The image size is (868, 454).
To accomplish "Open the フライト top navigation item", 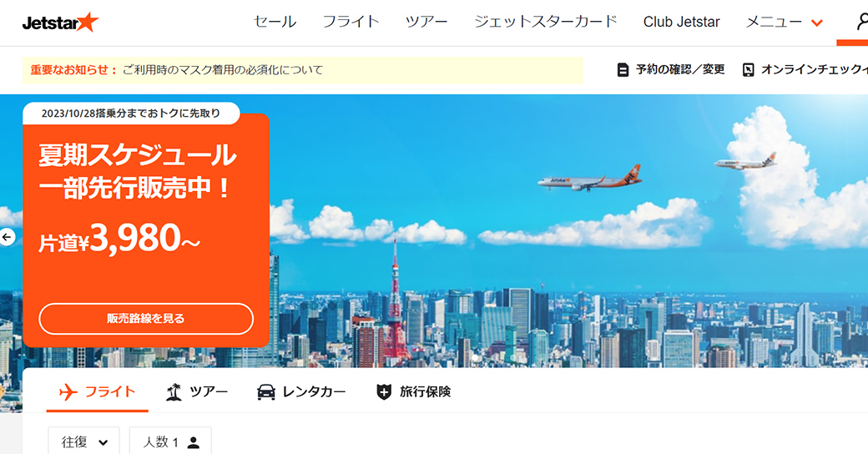I will pyautogui.click(x=351, y=23).
